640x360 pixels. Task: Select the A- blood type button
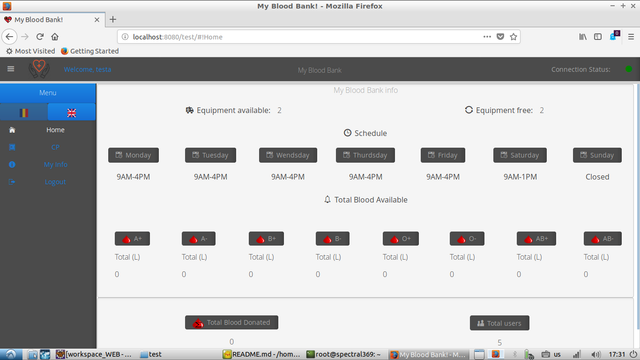[x=198, y=239]
